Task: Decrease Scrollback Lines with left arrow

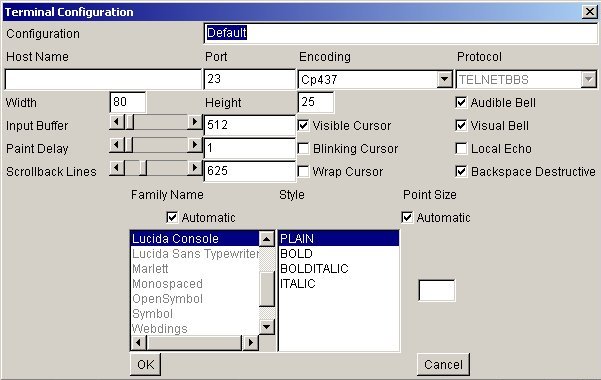Action: pyautogui.click(x=117, y=168)
